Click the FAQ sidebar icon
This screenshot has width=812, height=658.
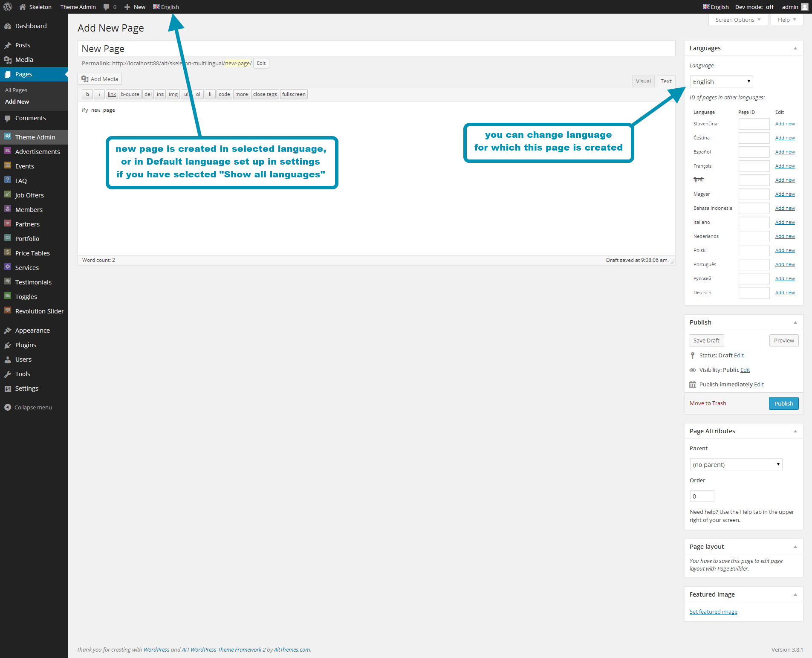pyautogui.click(x=8, y=180)
